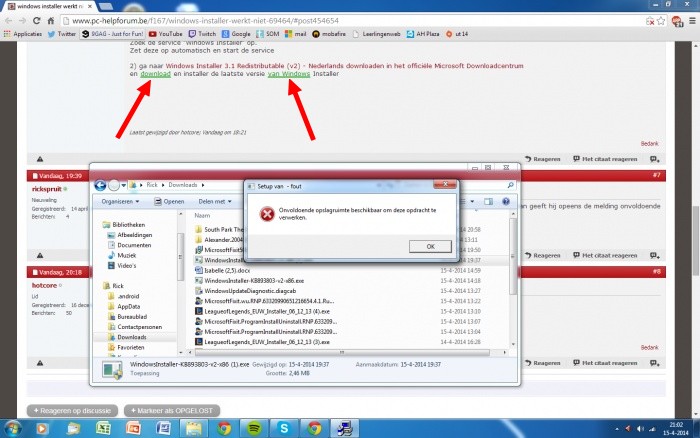This screenshot has height=438, width=700.
Task: Select Documenten in the Bibliotheken tree
Action: click(134, 244)
